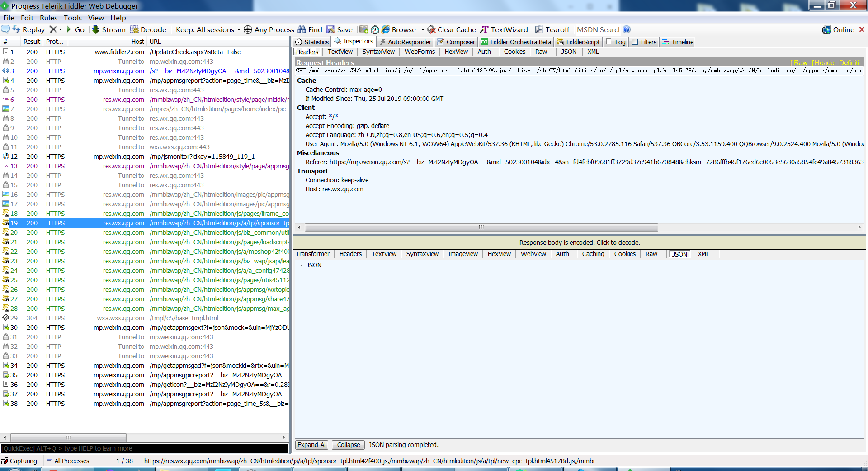The image size is (868, 471).
Task: Click session 3 mp.weixin.qq.com row icon
Action: click(x=6, y=71)
